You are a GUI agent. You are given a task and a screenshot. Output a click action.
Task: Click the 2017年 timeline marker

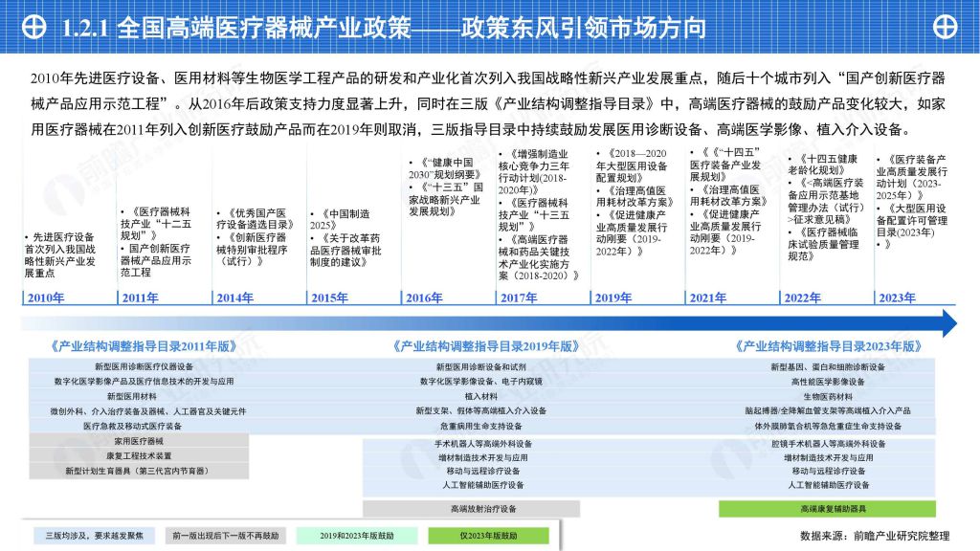(519, 298)
